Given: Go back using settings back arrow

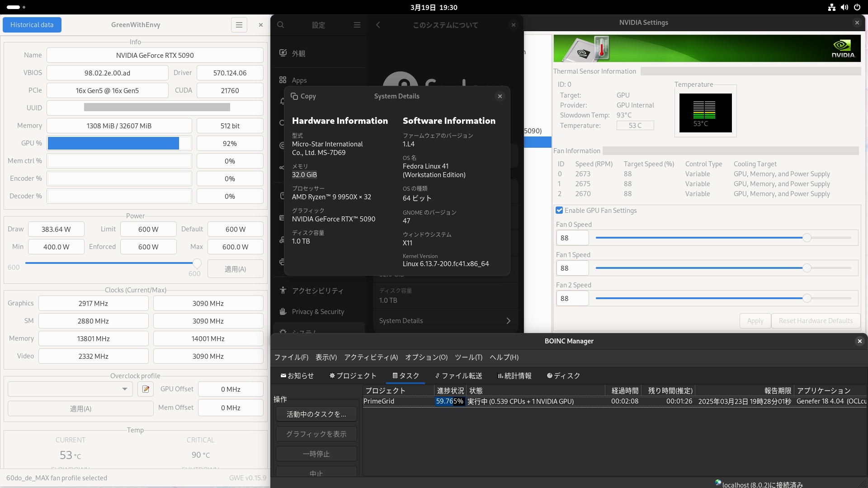Looking at the screenshot, I should [378, 25].
